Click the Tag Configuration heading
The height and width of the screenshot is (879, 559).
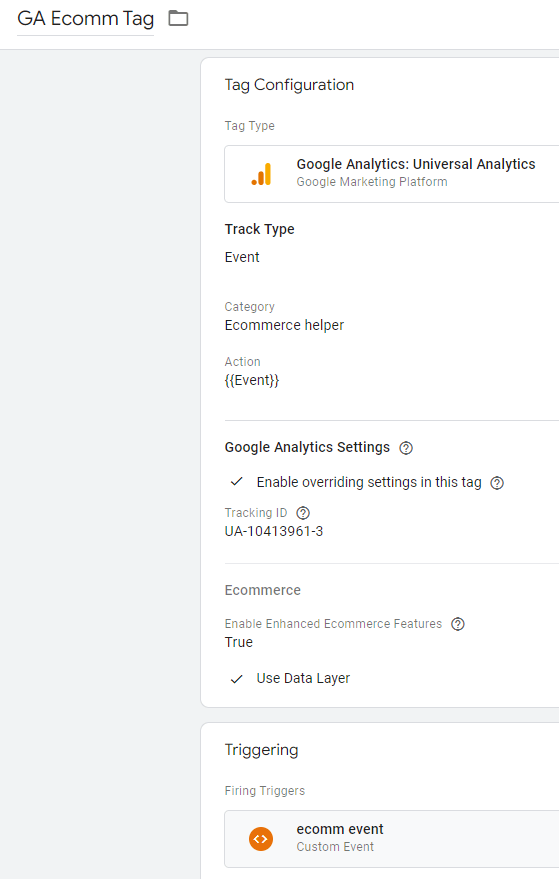click(289, 85)
